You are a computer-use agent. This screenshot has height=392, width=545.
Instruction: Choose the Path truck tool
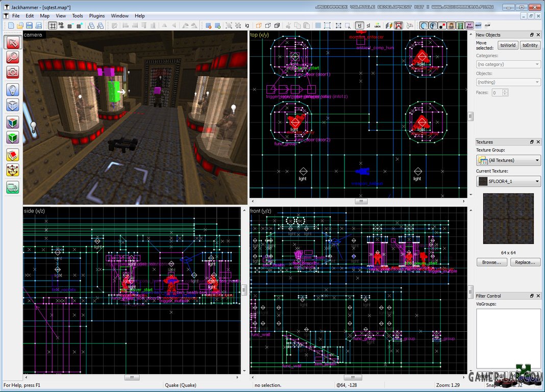pos(13,188)
